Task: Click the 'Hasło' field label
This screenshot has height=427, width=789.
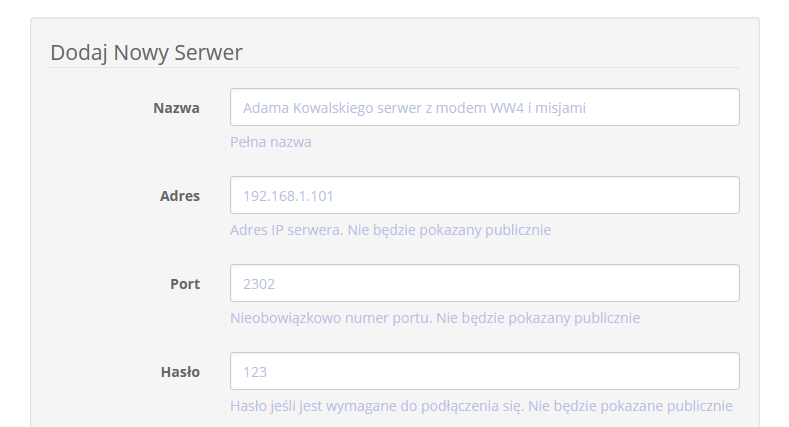Action: [180, 372]
